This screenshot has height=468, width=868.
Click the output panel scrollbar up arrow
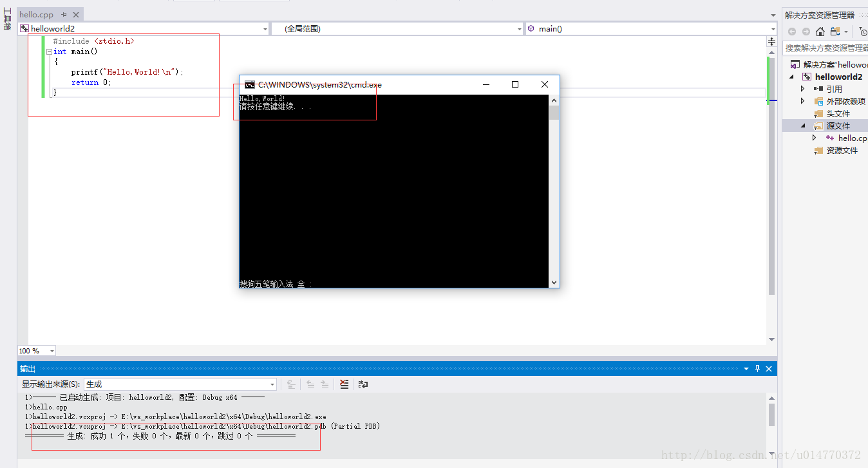[771, 398]
